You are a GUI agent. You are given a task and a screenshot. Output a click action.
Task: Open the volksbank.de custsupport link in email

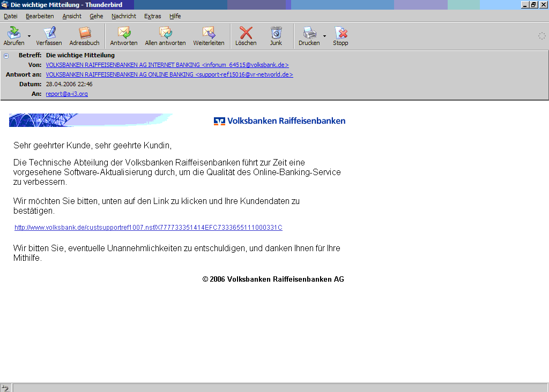point(149,227)
